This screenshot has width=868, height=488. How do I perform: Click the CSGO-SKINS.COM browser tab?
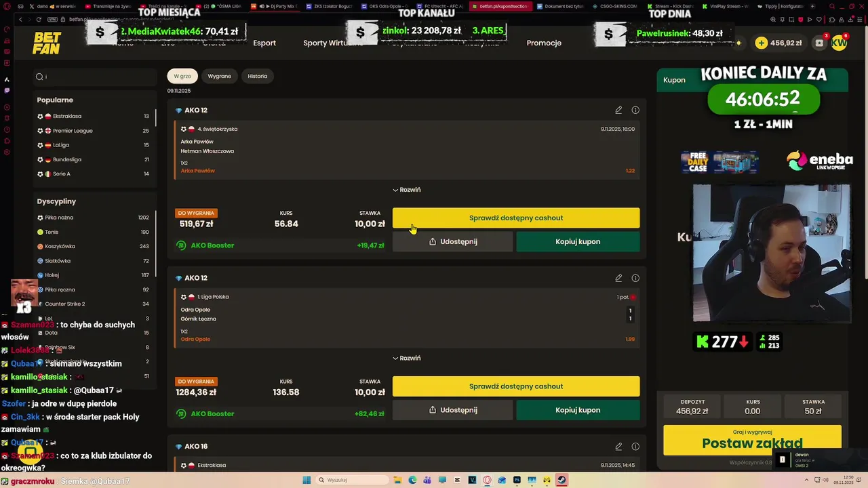coord(615,6)
